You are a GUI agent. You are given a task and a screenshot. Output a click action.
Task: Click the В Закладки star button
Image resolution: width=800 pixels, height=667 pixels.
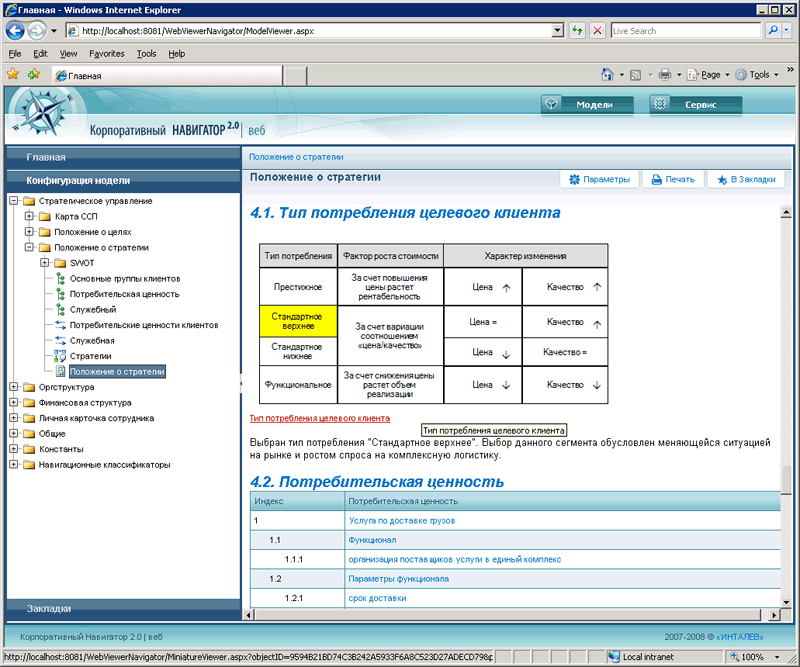tap(745, 179)
